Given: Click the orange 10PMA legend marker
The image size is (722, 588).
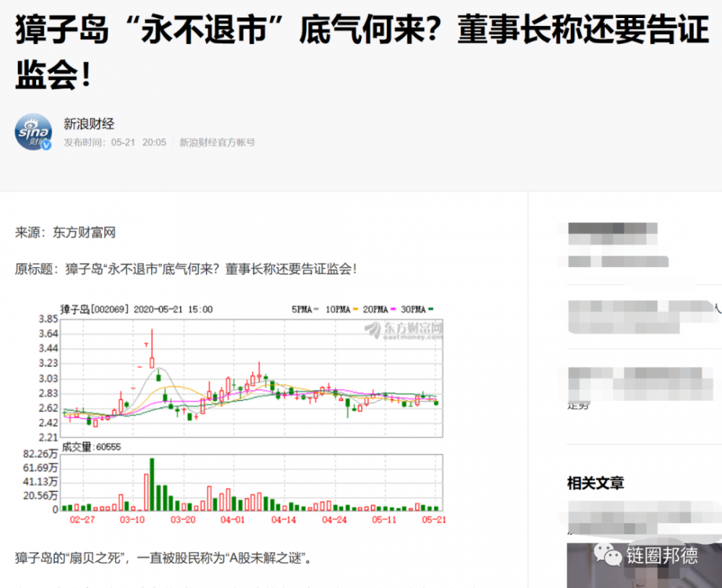Looking at the screenshot, I should [x=355, y=309].
